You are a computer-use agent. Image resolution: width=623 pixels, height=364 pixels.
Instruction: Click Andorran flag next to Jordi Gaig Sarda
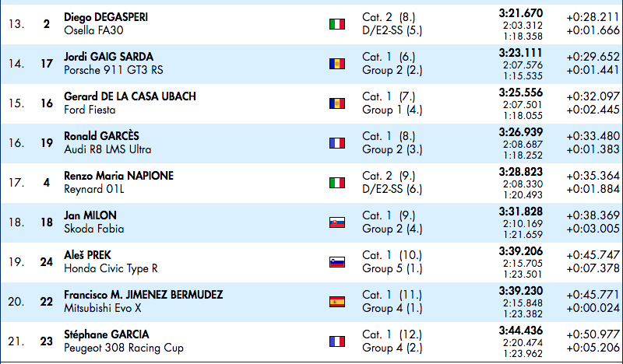click(x=337, y=64)
